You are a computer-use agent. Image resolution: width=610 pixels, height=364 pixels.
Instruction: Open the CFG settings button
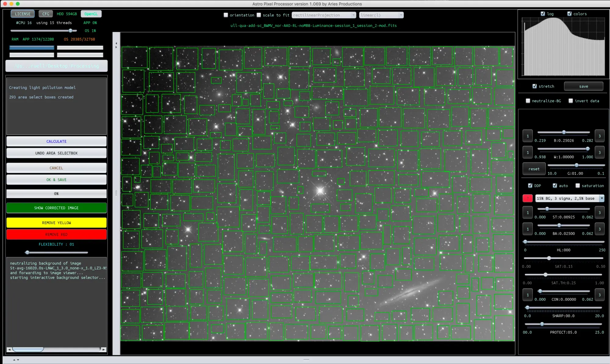click(x=46, y=14)
